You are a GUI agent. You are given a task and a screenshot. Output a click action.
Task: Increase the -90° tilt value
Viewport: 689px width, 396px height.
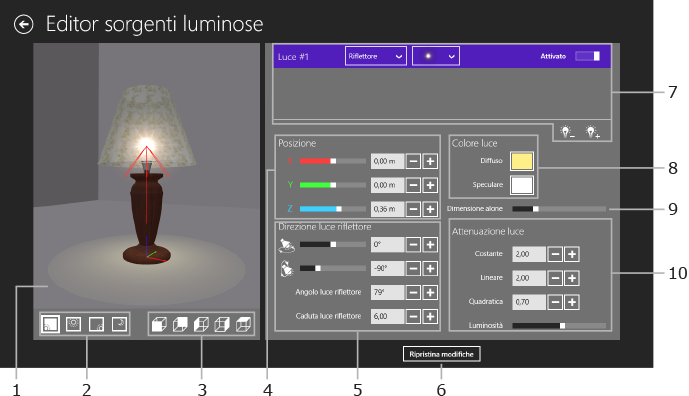(x=430, y=268)
